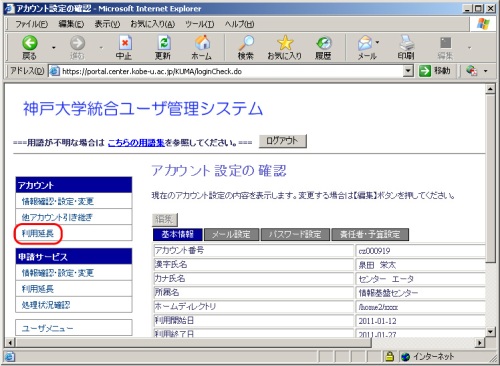Open the Forward button history dropdown arrow
This screenshot has width=500, height=366.
pos(101,48)
